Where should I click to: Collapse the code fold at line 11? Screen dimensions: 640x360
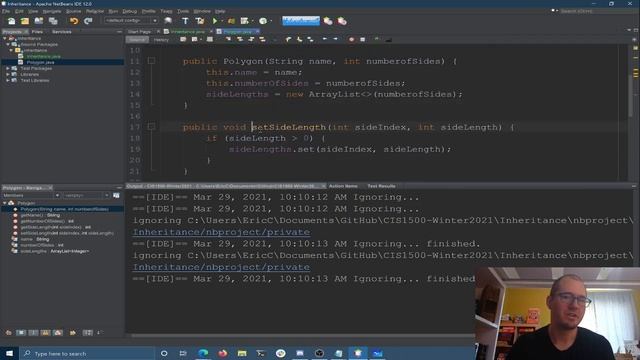(151, 61)
